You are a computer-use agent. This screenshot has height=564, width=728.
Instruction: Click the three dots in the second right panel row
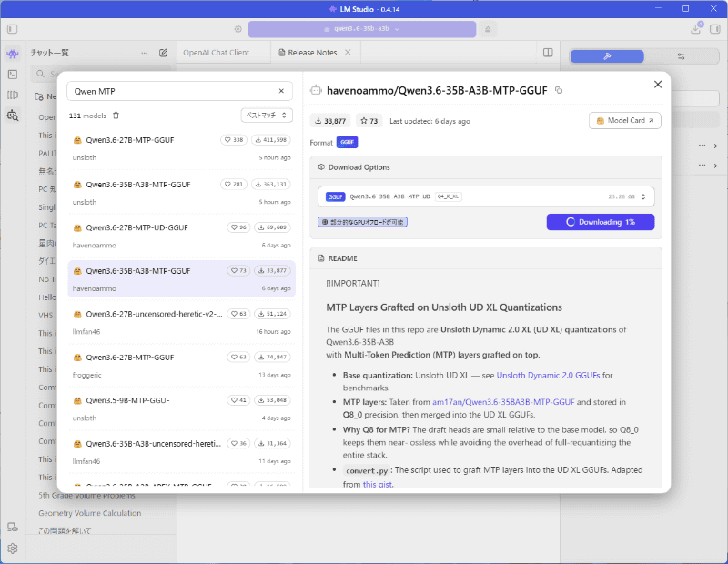[702, 166]
